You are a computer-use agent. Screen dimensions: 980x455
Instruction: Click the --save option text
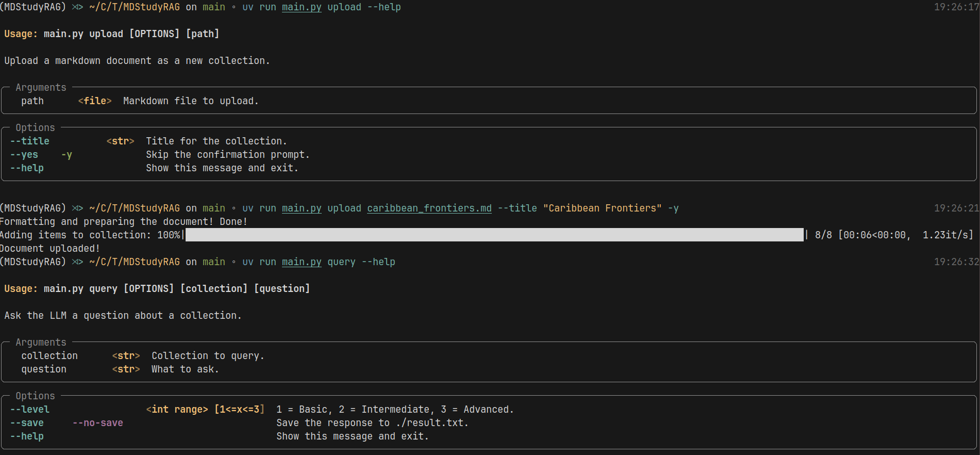click(27, 423)
